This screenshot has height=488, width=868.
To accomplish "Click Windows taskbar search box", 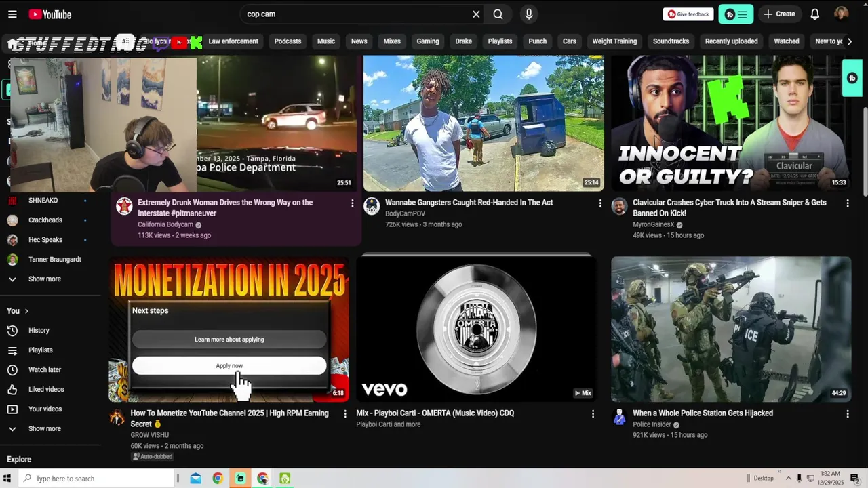I will [96, 479].
